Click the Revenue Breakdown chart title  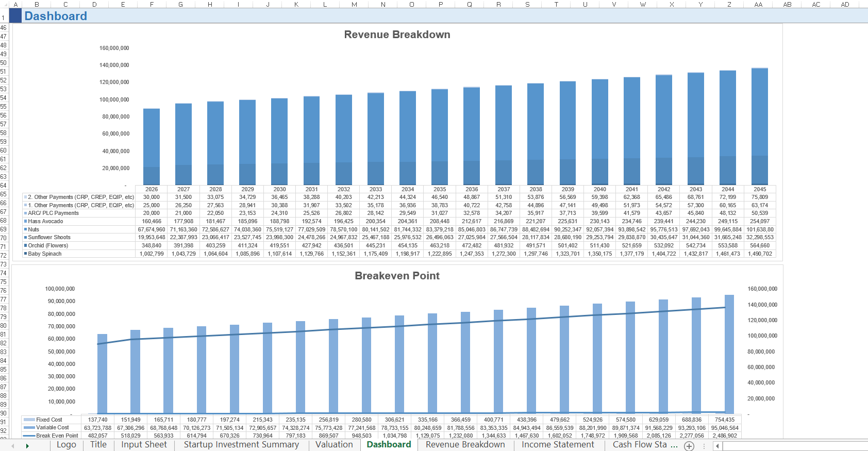(x=397, y=35)
